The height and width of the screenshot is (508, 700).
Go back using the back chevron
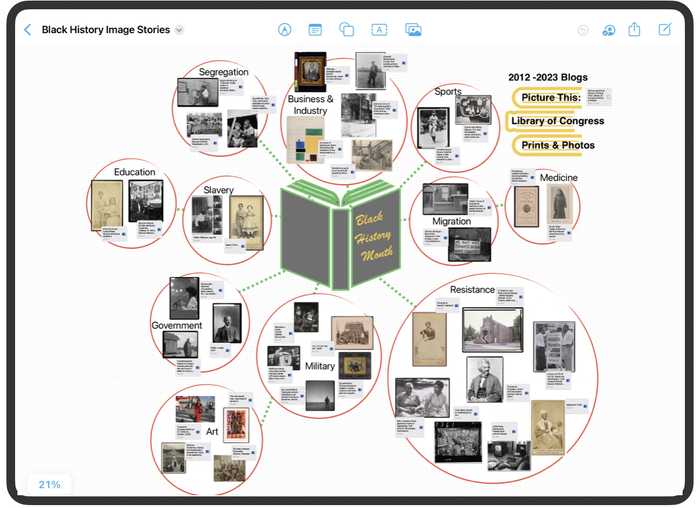27,30
